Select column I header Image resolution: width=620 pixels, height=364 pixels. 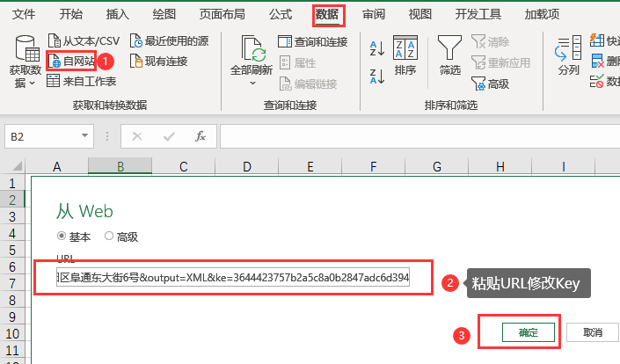coord(563,166)
